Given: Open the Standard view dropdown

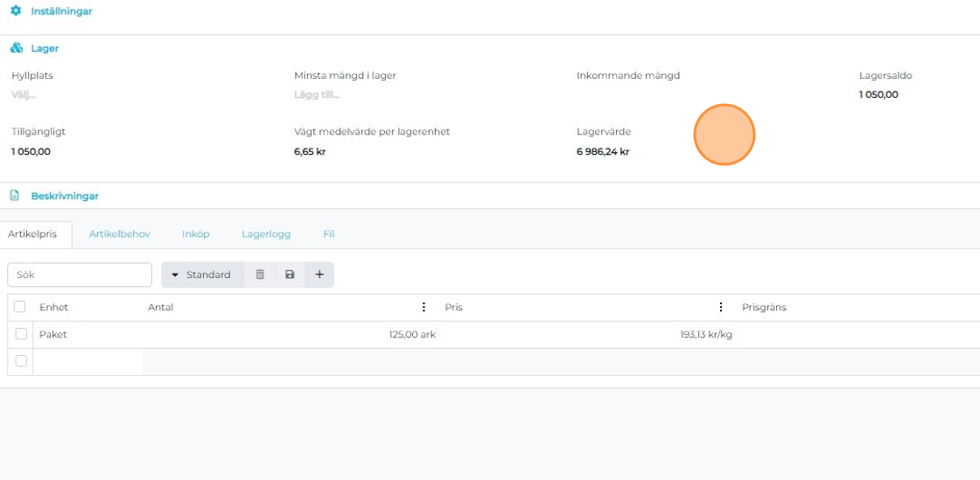Looking at the screenshot, I should pyautogui.click(x=201, y=275).
